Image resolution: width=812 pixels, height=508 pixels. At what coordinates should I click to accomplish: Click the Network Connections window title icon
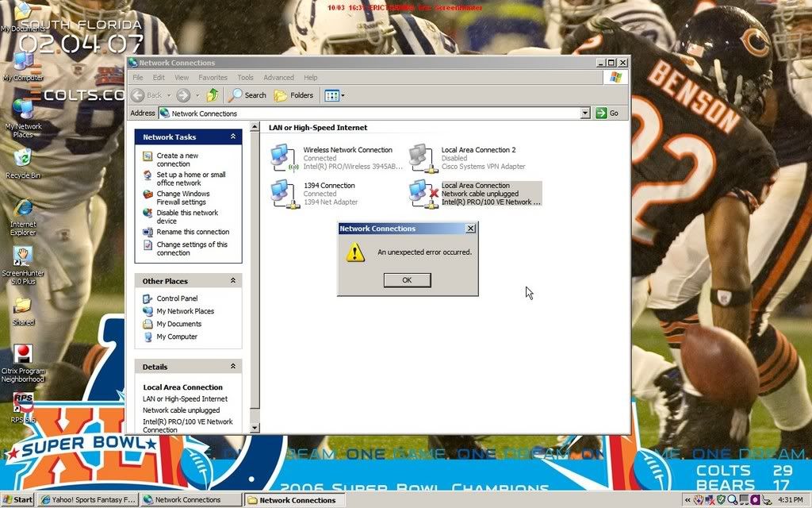[x=133, y=63]
